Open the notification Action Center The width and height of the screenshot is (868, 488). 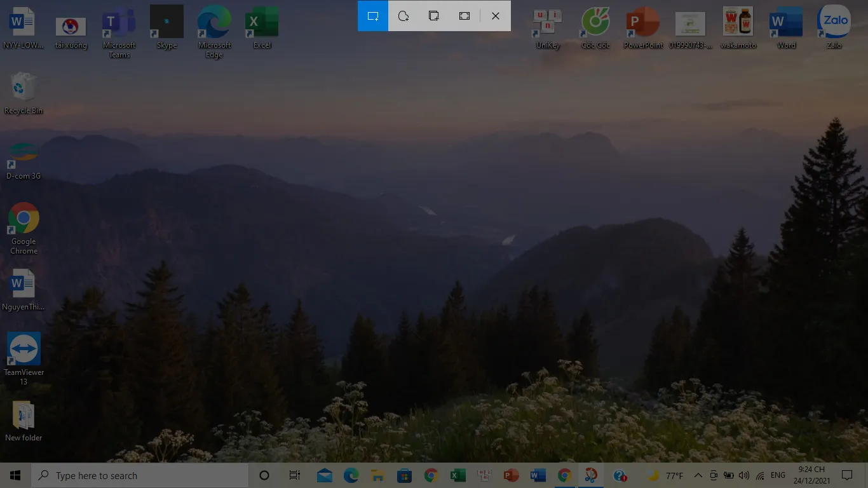[x=846, y=475]
